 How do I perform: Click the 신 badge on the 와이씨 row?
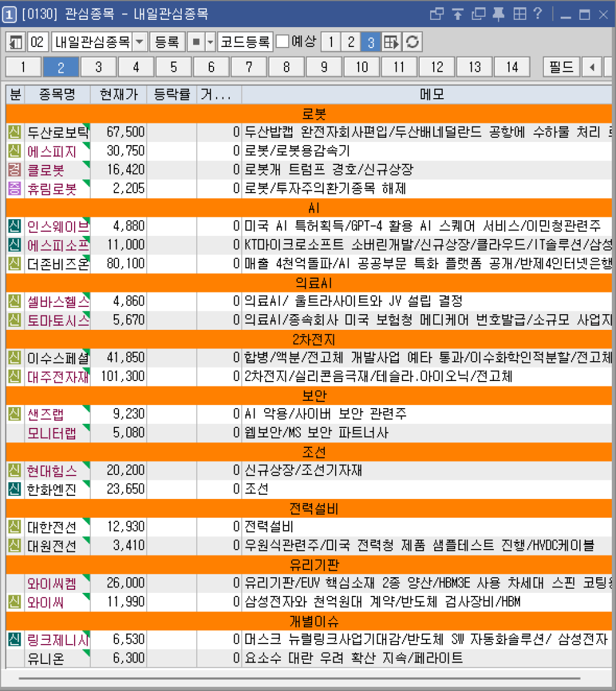14,602
